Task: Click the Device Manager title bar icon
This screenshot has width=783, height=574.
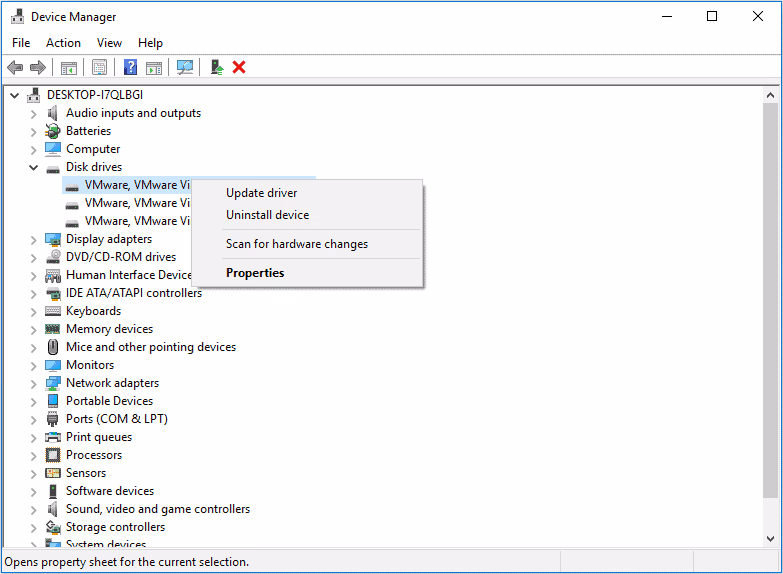Action: pyautogui.click(x=17, y=16)
